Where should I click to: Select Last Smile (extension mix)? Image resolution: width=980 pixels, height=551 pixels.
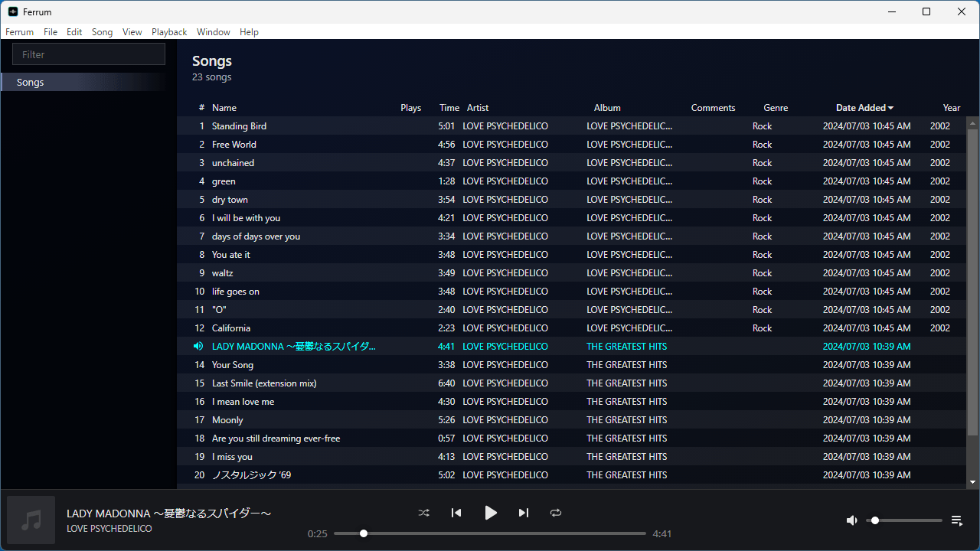(x=572, y=383)
